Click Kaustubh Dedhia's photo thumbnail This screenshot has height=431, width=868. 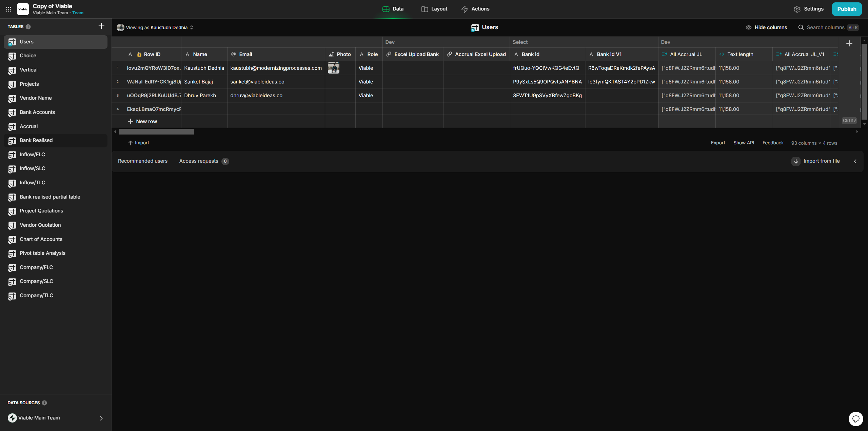pyautogui.click(x=334, y=68)
